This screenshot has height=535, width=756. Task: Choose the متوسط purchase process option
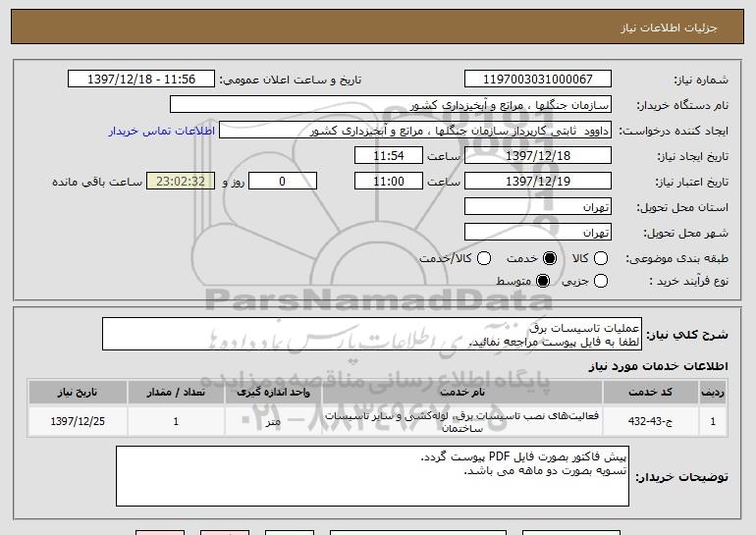[543, 281]
